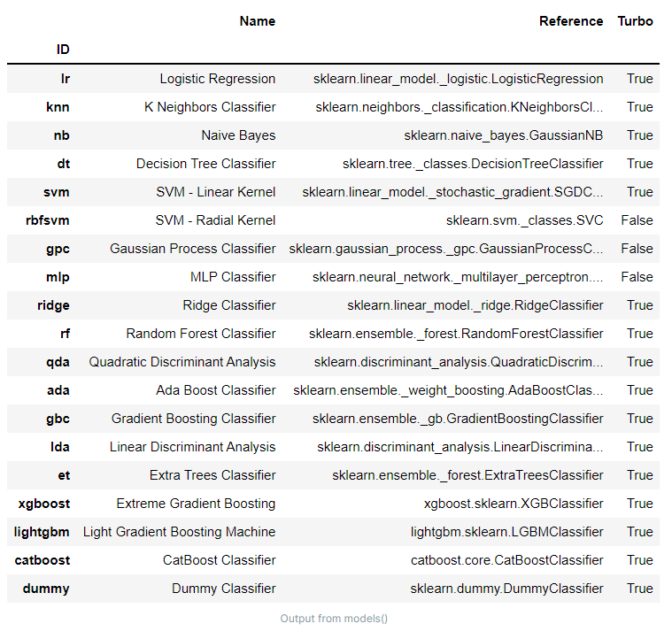Click False Turbo value for gpc

coord(637,249)
